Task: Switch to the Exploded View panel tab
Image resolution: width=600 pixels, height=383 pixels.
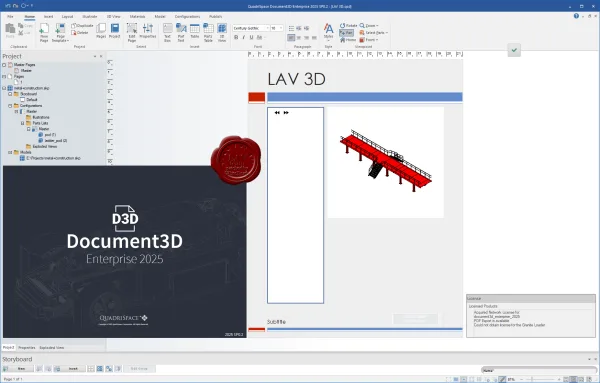Action: click(x=52, y=348)
